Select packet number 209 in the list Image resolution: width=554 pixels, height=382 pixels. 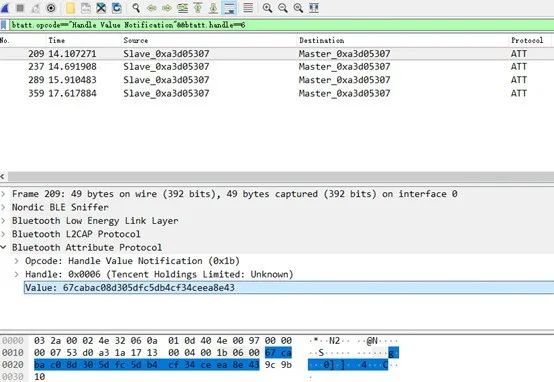coord(277,54)
